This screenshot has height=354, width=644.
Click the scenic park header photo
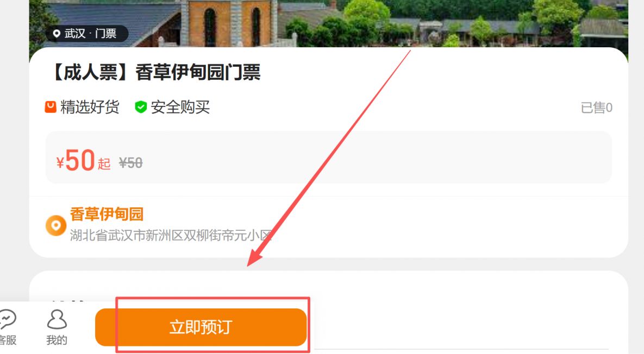pyautogui.click(x=329, y=24)
